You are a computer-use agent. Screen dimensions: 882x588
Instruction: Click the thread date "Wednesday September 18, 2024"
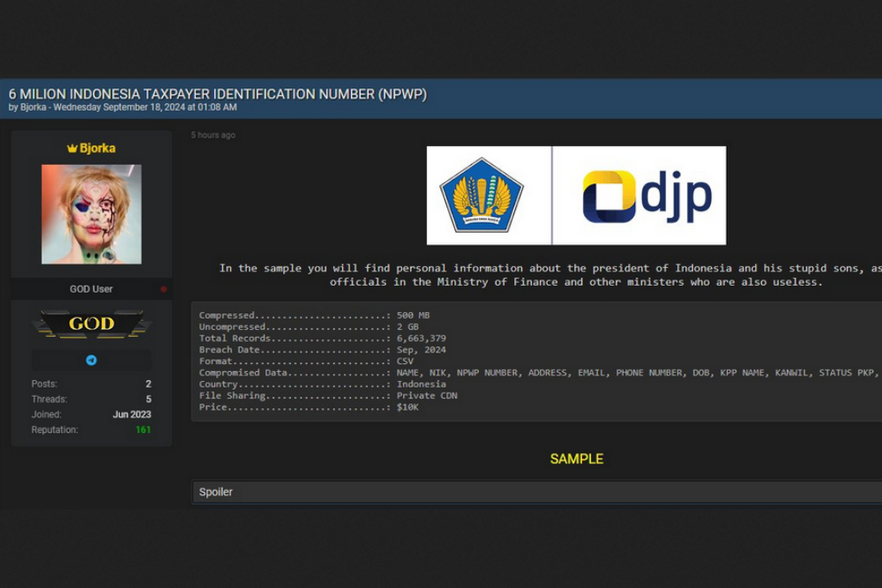[x=117, y=108]
